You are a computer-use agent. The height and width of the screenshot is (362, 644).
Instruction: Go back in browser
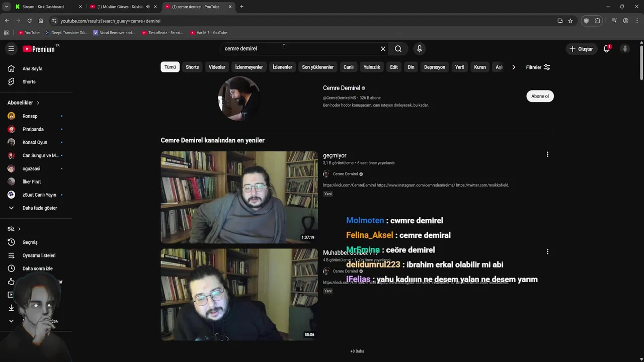click(7, 21)
